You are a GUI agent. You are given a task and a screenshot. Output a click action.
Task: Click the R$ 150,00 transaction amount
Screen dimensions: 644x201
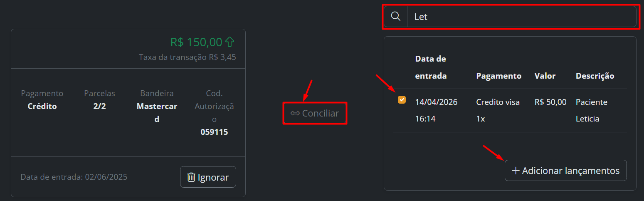[x=196, y=42]
